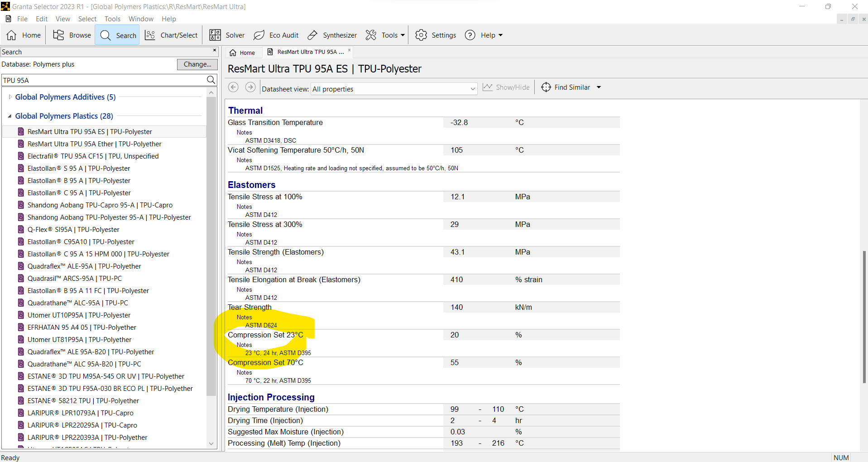Open the Browse panel icon

coord(58,35)
